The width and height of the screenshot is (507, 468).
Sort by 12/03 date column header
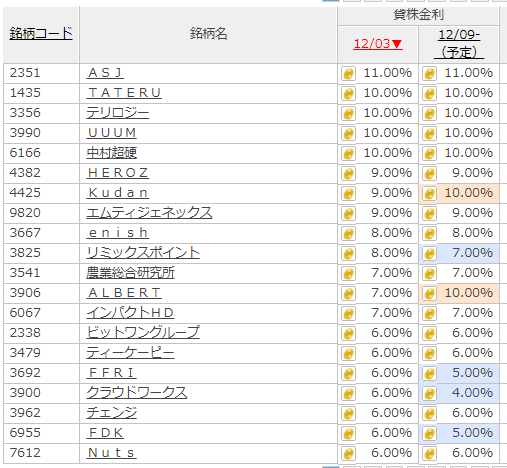tap(378, 44)
